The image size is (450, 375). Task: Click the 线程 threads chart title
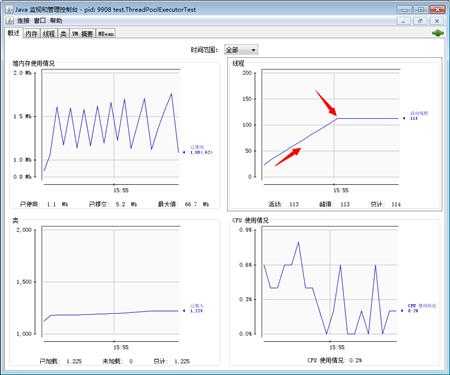point(238,63)
